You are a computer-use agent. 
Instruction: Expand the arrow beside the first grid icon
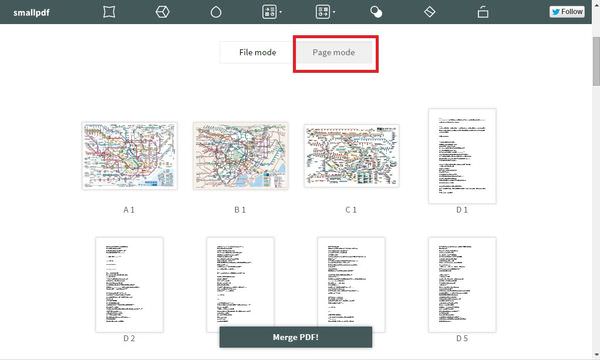(x=280, y=12)
